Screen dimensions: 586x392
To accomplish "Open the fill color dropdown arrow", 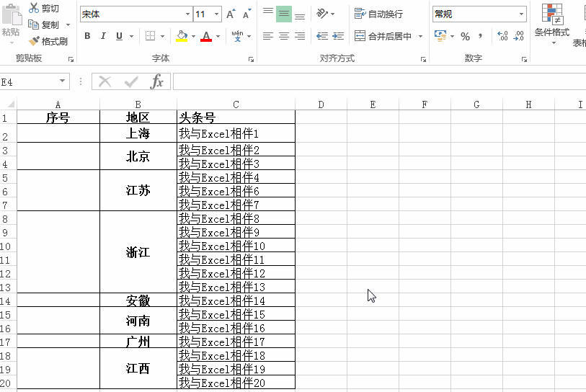I will click(194, 36).
